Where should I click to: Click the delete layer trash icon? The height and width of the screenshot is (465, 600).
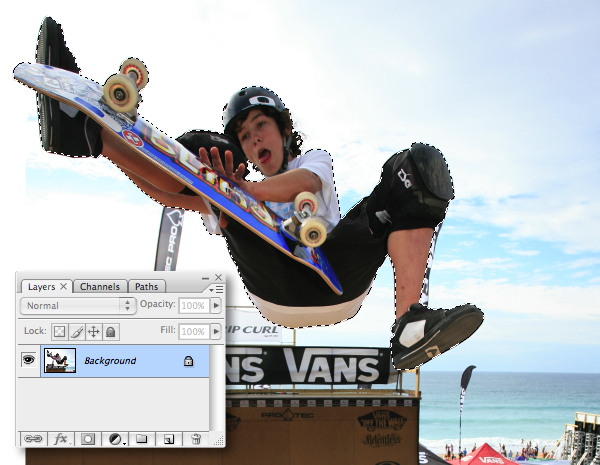[196, 439]
